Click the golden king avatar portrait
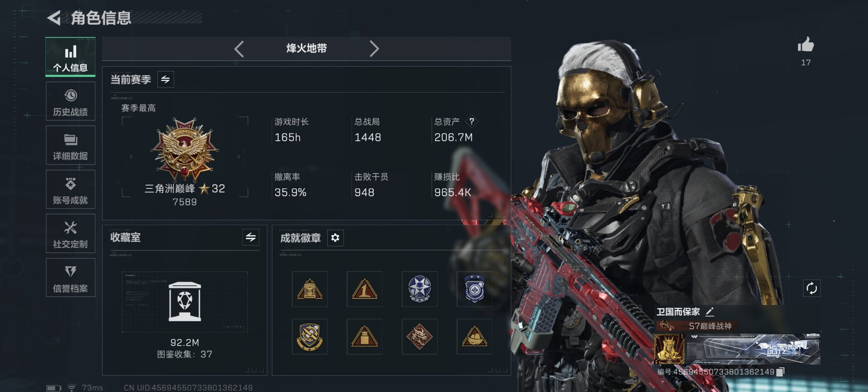This screenshot has width=868, height=392. pos(669,349)
